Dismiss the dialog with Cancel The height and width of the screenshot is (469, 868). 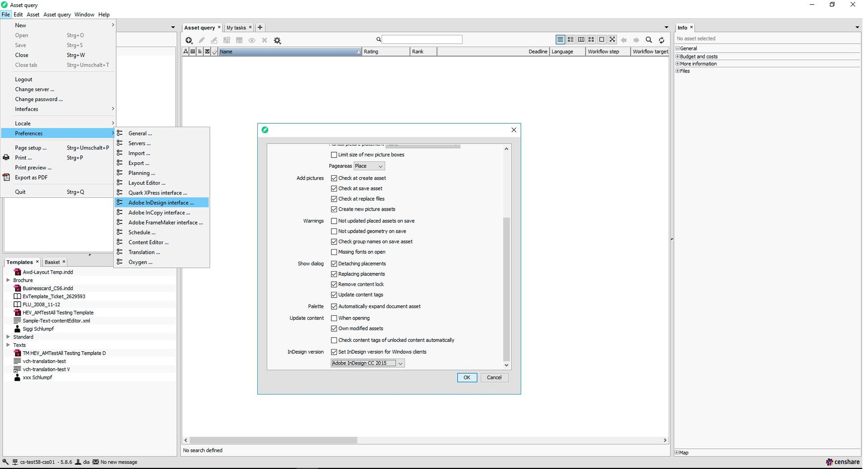[494, 377]
